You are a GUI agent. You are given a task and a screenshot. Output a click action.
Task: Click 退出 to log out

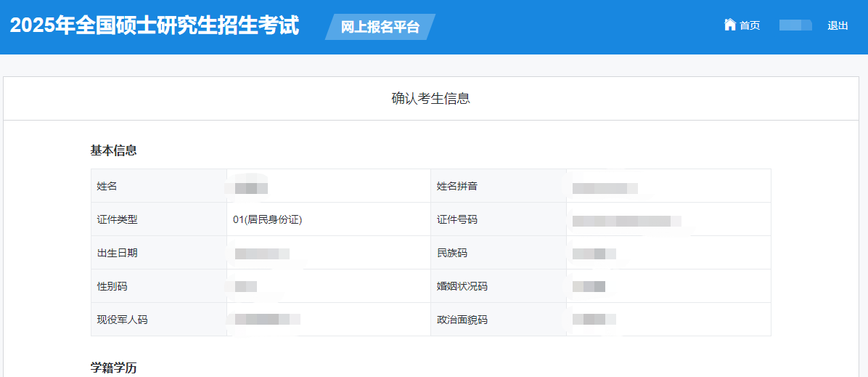pos(838,25)
